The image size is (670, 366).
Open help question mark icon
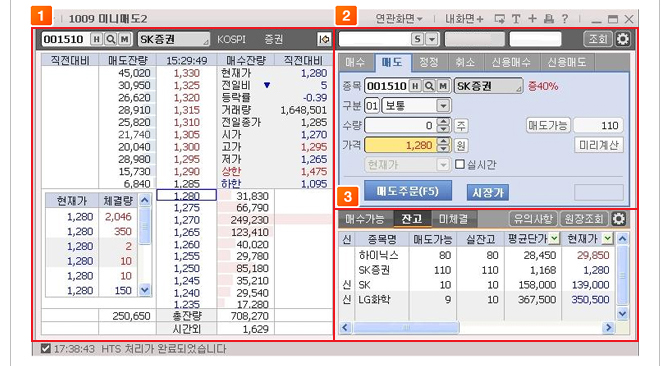(565, 18)
